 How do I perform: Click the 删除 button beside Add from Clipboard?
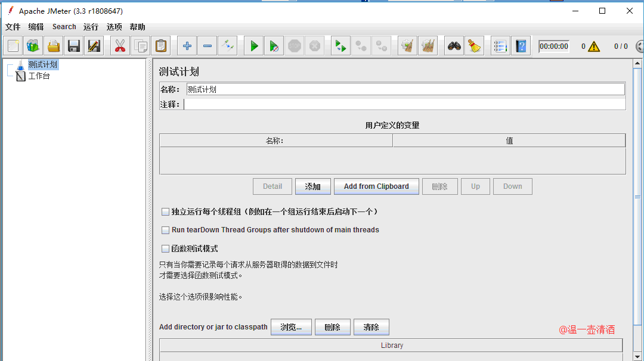[440, 186]
